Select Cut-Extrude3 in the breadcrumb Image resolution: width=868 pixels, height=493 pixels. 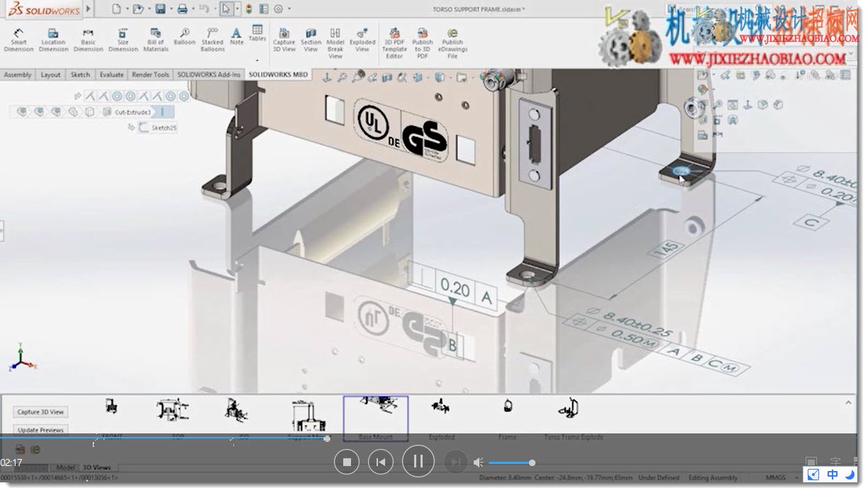tap(134, 112)
